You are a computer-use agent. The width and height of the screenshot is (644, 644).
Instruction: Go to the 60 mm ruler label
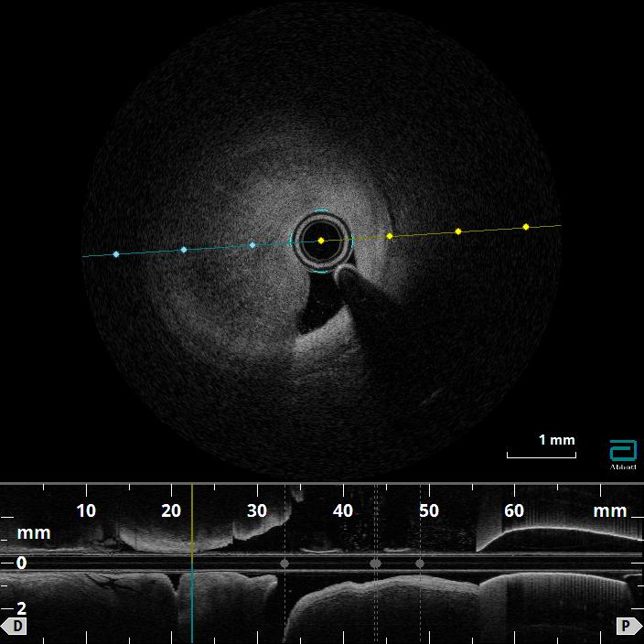pyautogui.click(x=514, y=510)
